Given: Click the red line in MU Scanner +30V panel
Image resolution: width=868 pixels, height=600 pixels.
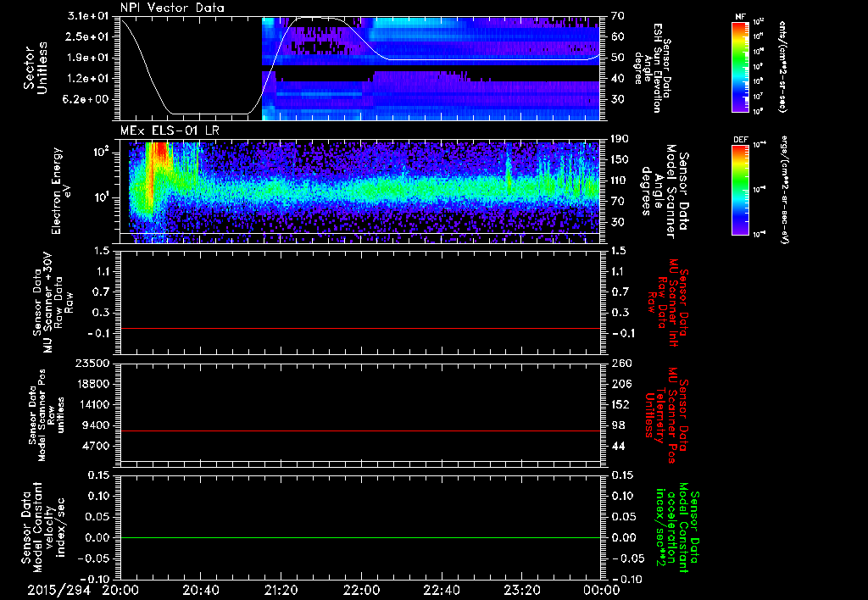Looking at the screenshot, I should (x=360, y=328).
